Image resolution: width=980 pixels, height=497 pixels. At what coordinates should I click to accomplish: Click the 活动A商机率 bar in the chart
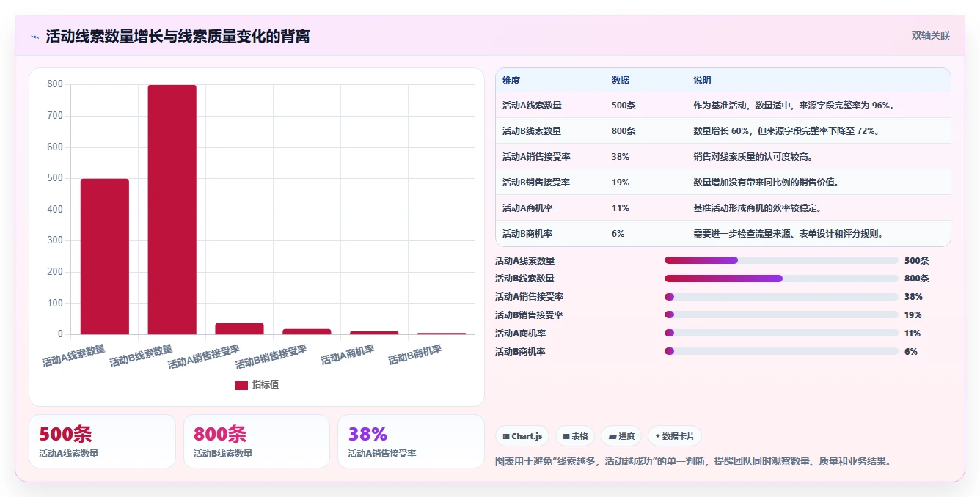[x=375, y=333]
